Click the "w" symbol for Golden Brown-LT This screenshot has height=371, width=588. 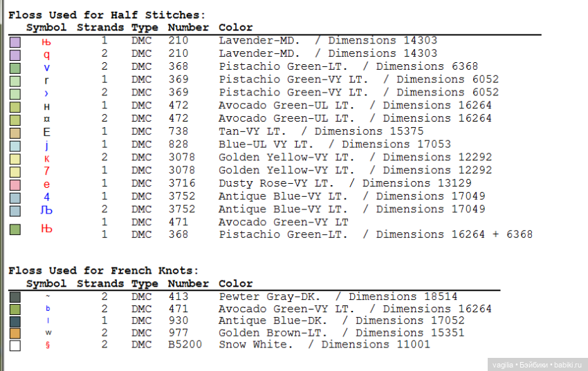point(47,332)
